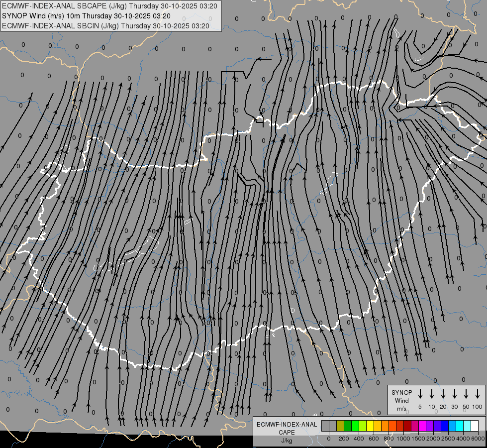Click the '2000' tick on CAPE scale
487x448 pixels.
click(x=433, y=439)
